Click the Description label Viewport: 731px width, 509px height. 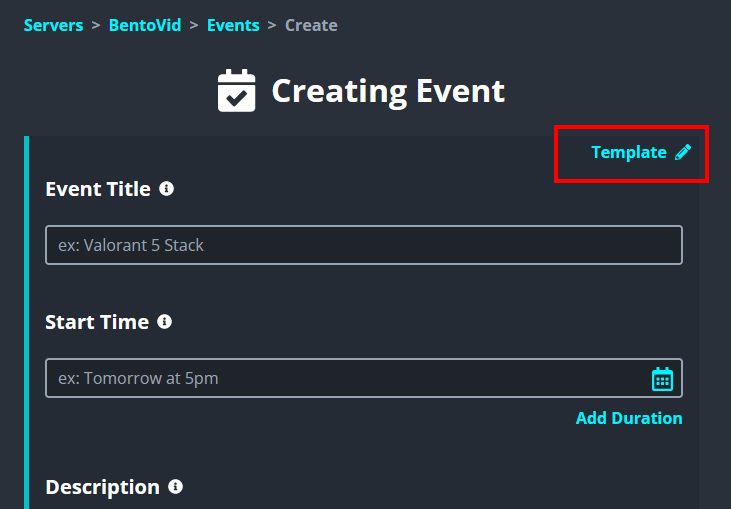[x=102, y=487]
